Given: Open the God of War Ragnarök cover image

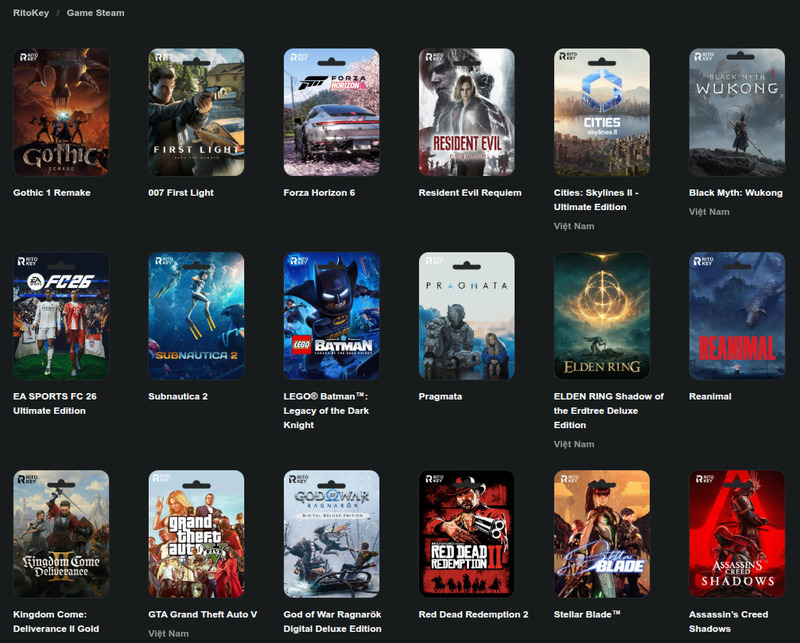Looking at the screenshot, I should point(332,534).
